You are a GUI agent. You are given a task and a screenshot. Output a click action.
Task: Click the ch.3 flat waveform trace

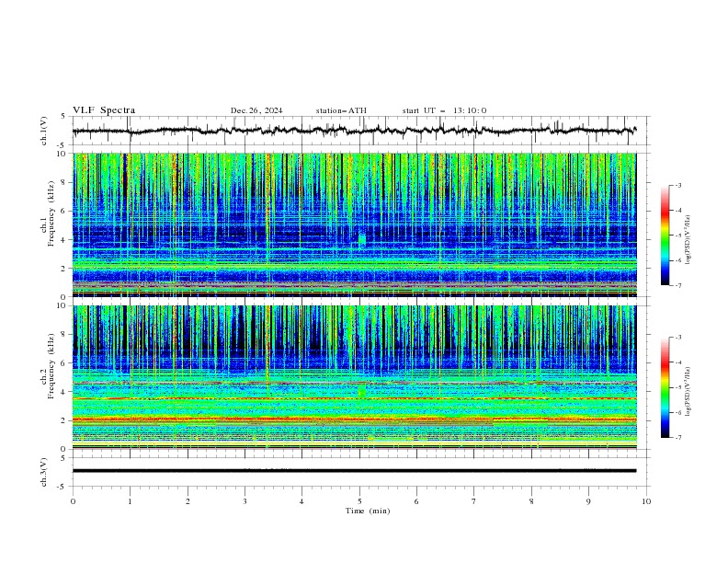(354, 471)
